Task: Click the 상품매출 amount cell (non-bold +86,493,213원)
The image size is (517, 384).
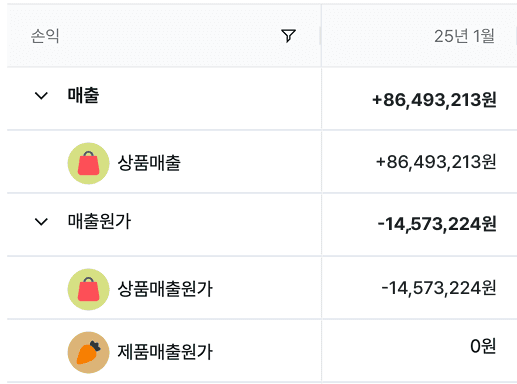Action: [436, 162]
